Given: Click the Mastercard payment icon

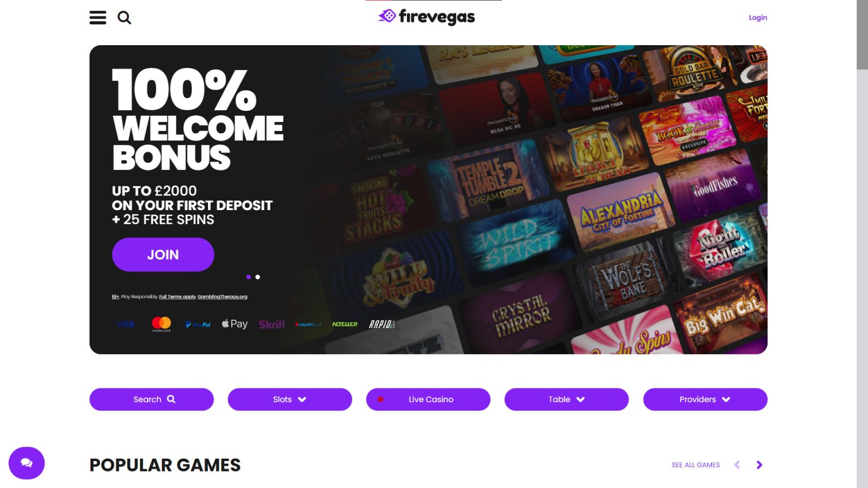Looking at the screenshot, I should [x=161, y=324].
